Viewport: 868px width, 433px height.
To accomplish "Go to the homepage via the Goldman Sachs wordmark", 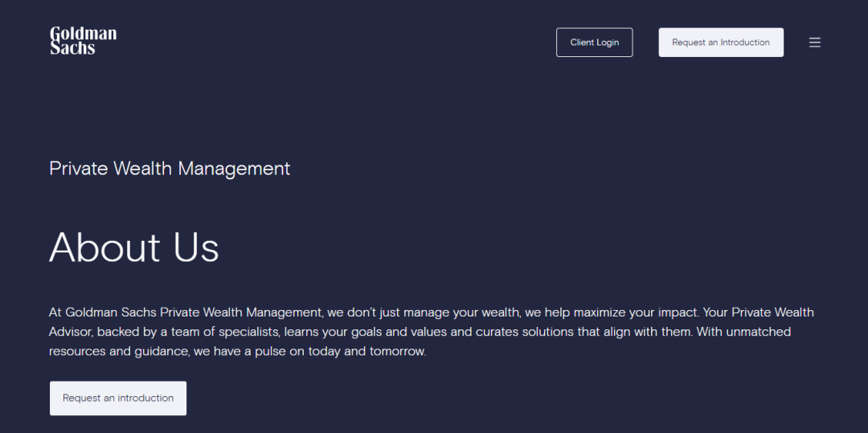I will (83, 41).
